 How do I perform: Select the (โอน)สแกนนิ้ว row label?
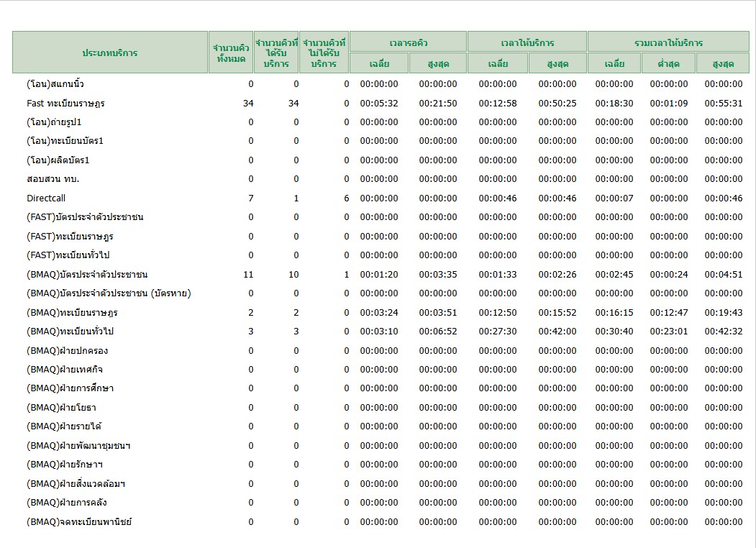point(55,84)
